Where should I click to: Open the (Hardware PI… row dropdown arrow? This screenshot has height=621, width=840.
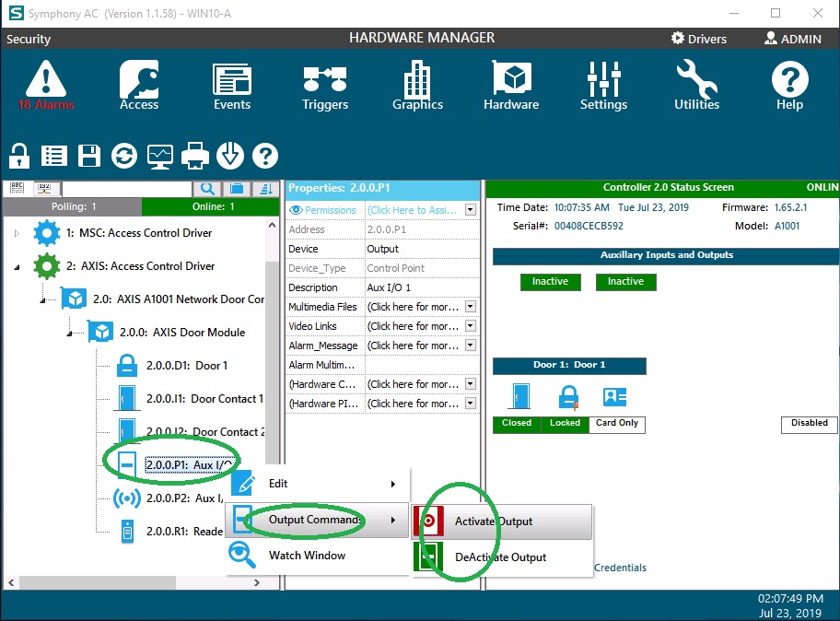pos(471,403)
